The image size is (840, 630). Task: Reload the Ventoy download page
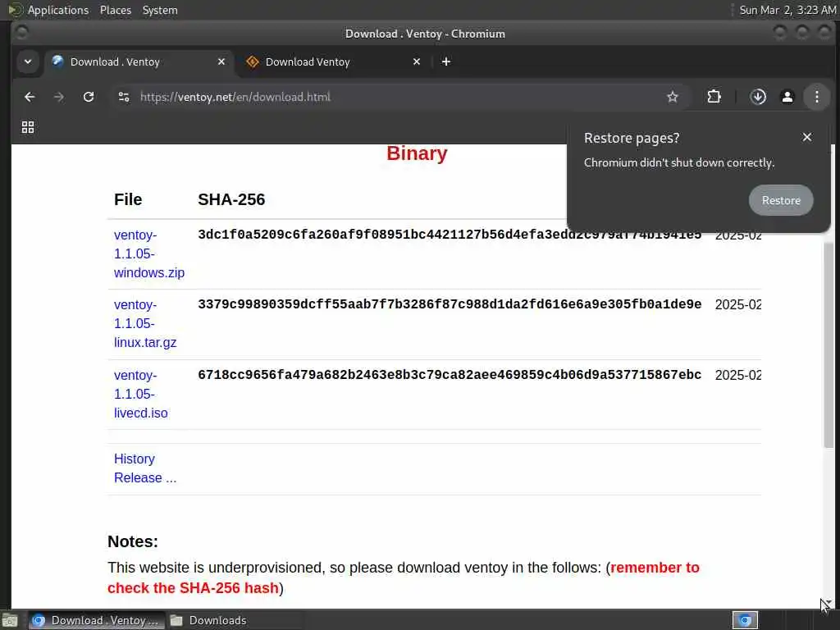click(x=89, y=97)
